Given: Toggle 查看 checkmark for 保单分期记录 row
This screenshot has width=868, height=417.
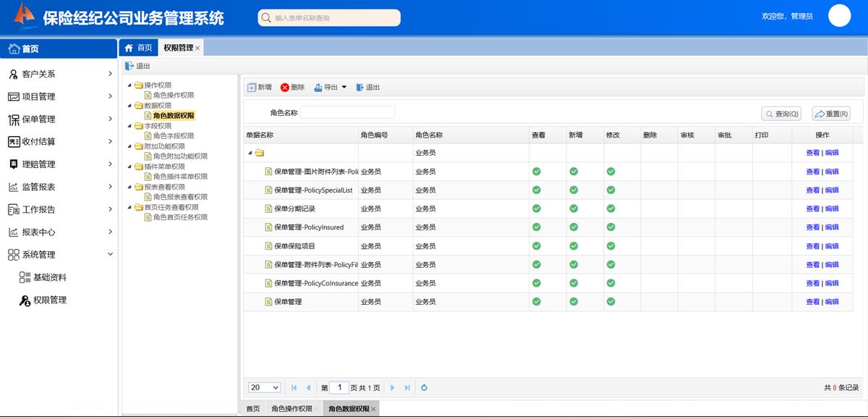Looking at the screenshot, I should tap(537, 208).
